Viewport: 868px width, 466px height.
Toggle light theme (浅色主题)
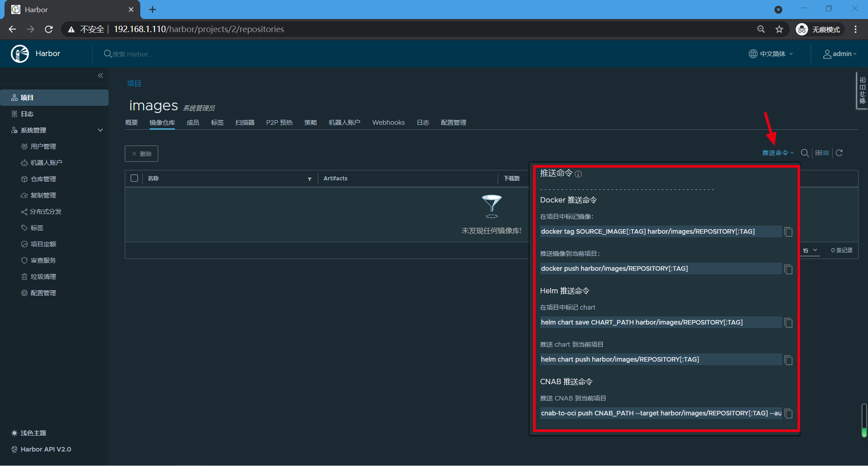tap(29, 433)
